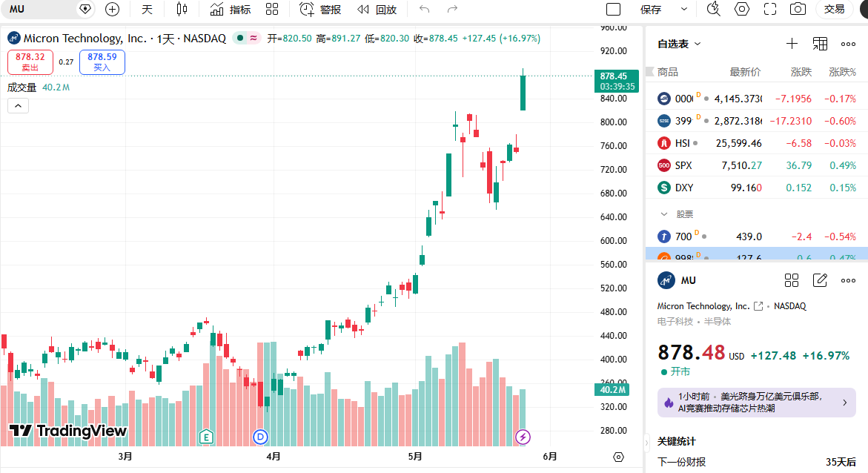Screen dimensions: 868x473
Task: Select the DXY row in watchlist
Action: pos(756,188)
